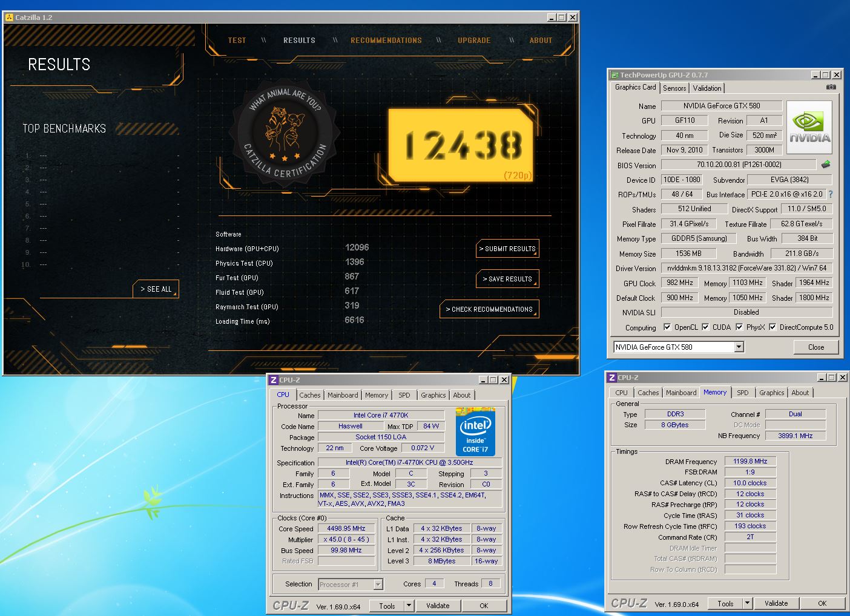Expand the Tools arrow in left CPU-Z window
Image resolution: width=850 pixels, height=616 pixels.
pyautogui.click(x=409, y=606)
